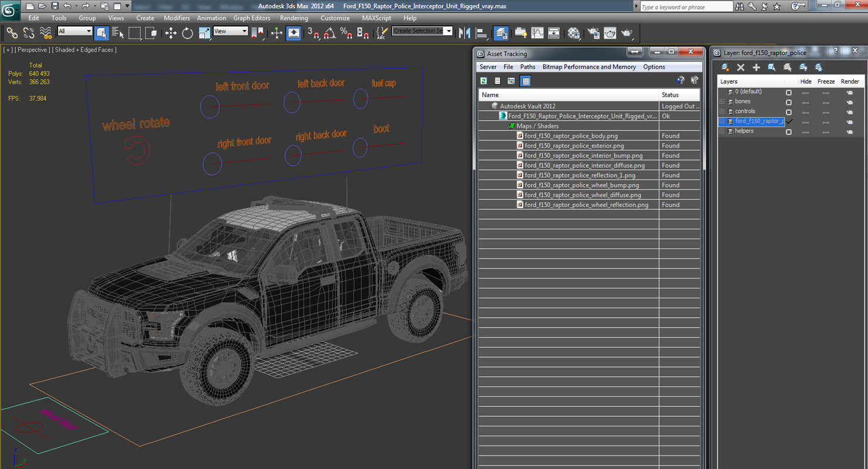
Task: Open Selection Filter dropdown set to All
Action: tap(75, 31)
